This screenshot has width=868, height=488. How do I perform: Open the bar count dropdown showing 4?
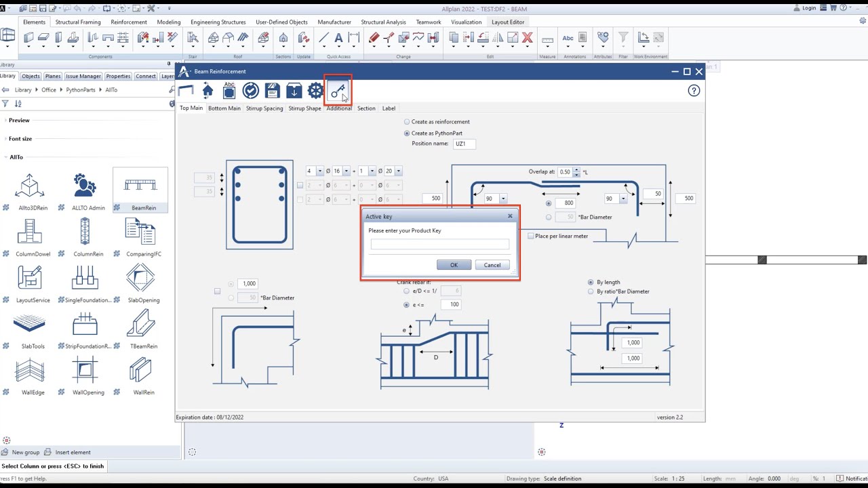click(x=319, y=171)
